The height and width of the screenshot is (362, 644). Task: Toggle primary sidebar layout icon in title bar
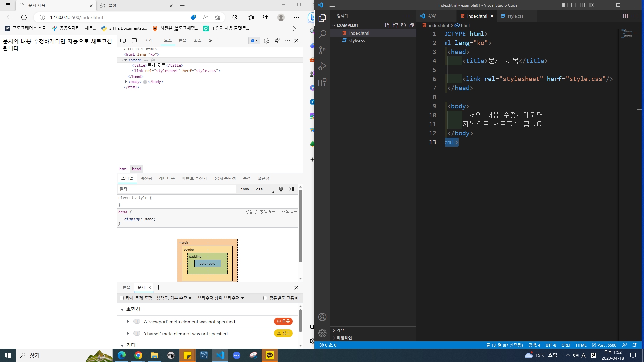pyautogui.click(x=565, y=5)
